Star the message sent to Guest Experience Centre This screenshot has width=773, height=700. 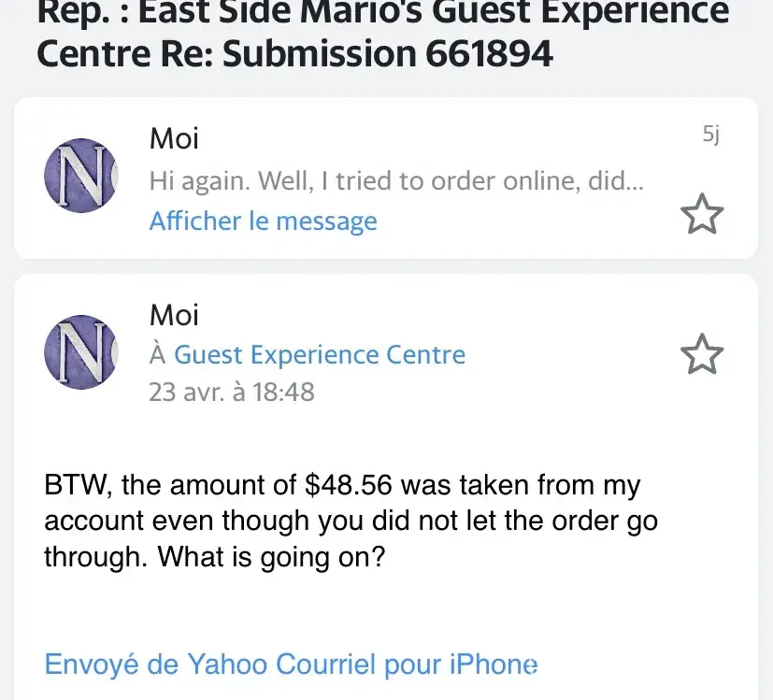[x=701, y=354]
